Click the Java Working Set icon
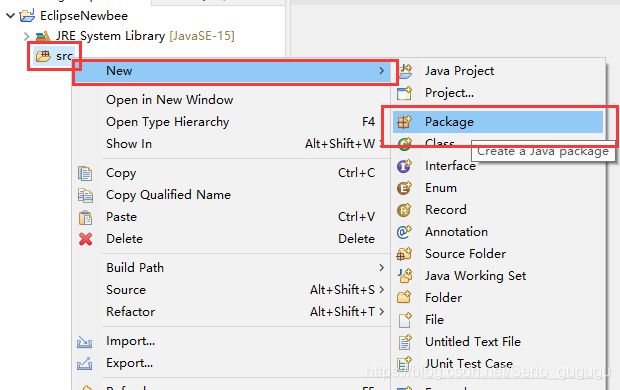 [x=404, y=276]
